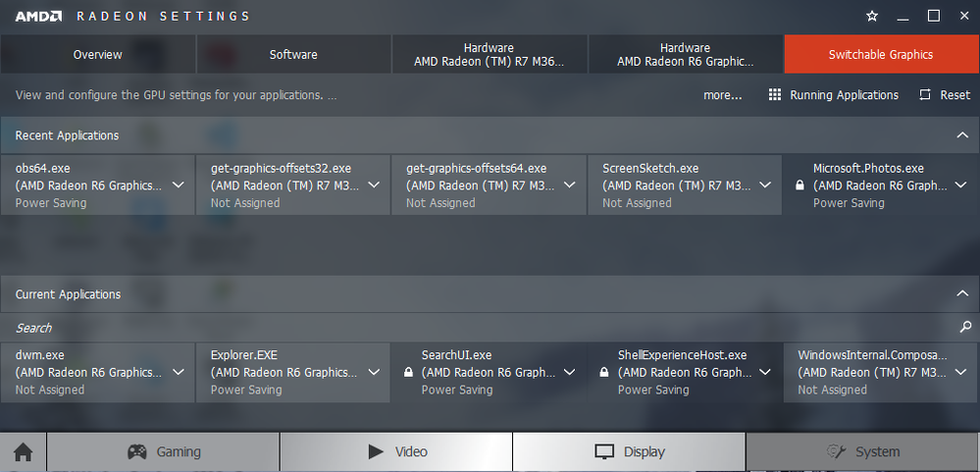Open ScreenSketch.exe dropdown arrow

click(x=765, y=185)
